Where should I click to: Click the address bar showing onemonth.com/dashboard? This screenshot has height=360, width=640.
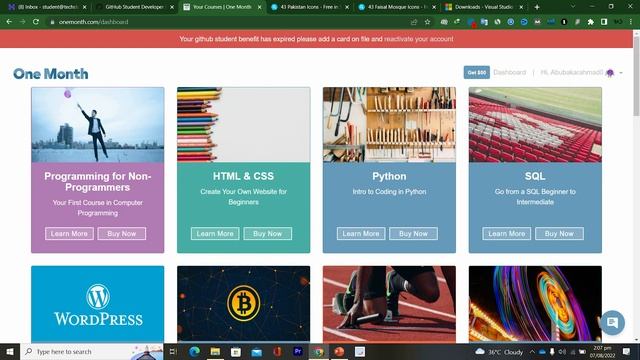coord(229,22)
